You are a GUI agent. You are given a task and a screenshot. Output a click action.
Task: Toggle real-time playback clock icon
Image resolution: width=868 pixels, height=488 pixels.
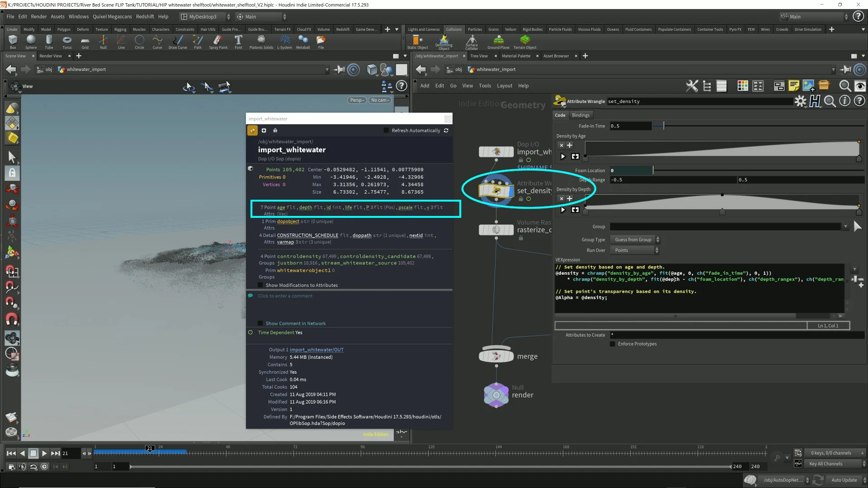[44, 467]
